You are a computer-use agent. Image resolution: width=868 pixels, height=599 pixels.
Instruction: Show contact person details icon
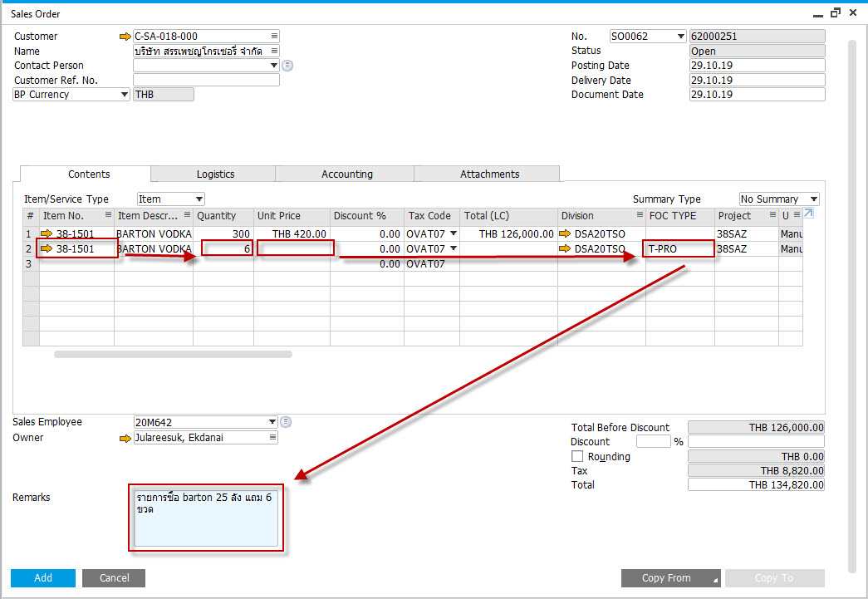pyautogui.click(x=287, y=66)
